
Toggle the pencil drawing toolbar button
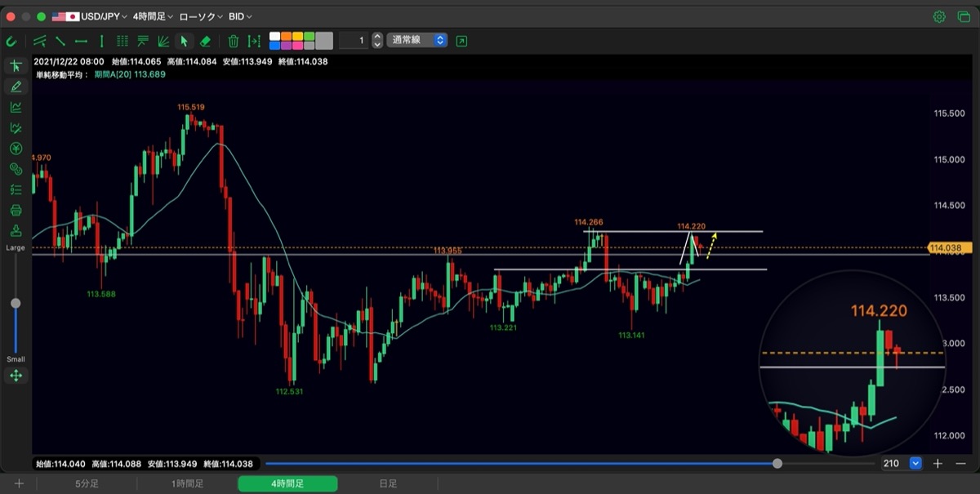tap(16, 87)
